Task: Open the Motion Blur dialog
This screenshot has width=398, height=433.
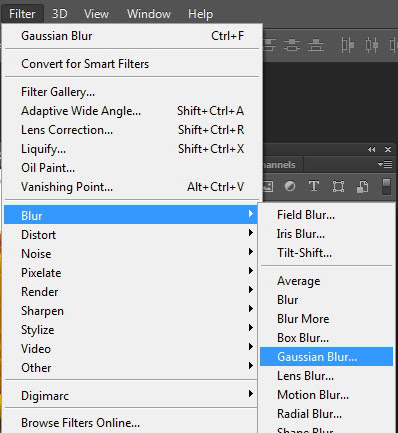Action: 326,395
